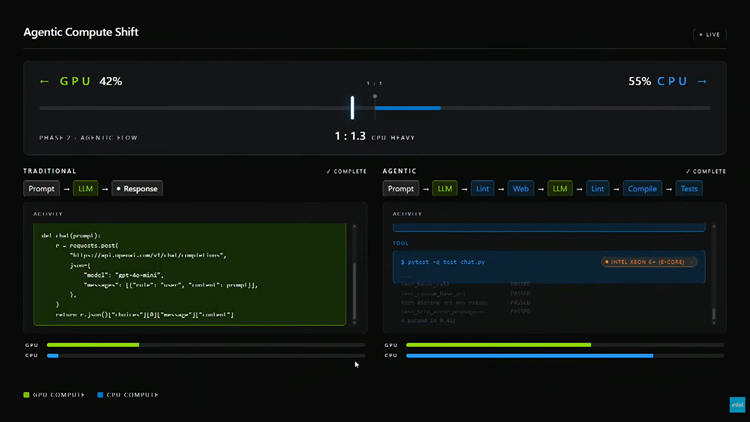Click the blue filled segment of the ratio bar
This screenshot has width=750, height=422.
tap(408, 108)
